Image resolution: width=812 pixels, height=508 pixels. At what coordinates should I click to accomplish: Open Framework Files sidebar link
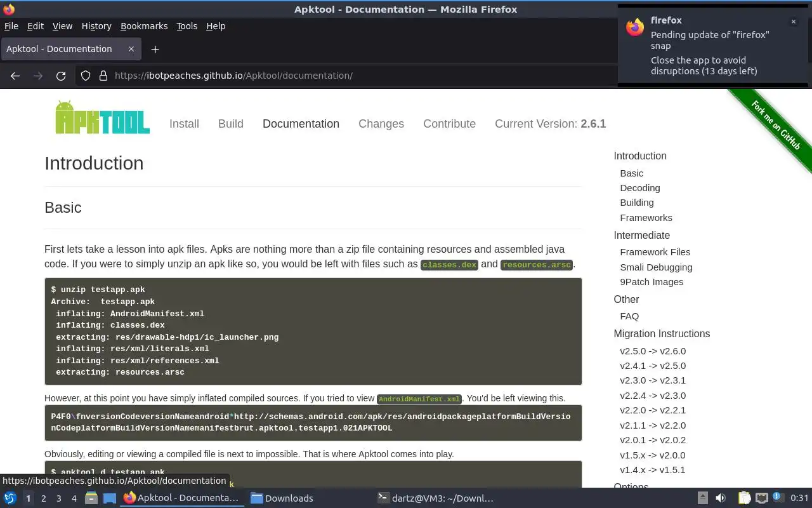pyautogui.click(x=655, y=252)
